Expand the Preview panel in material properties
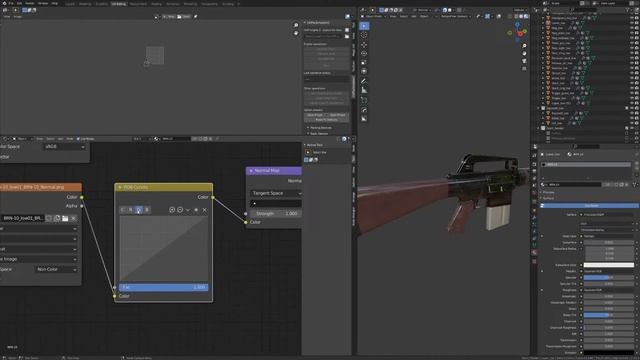The image size is (640, 360). tap(548, 192)
